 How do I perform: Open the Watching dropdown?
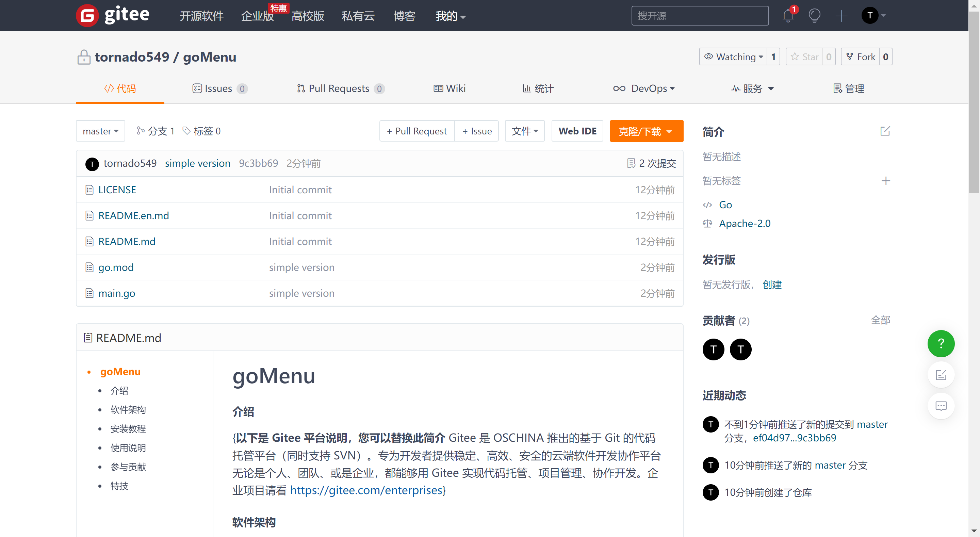tap(733, 57)
